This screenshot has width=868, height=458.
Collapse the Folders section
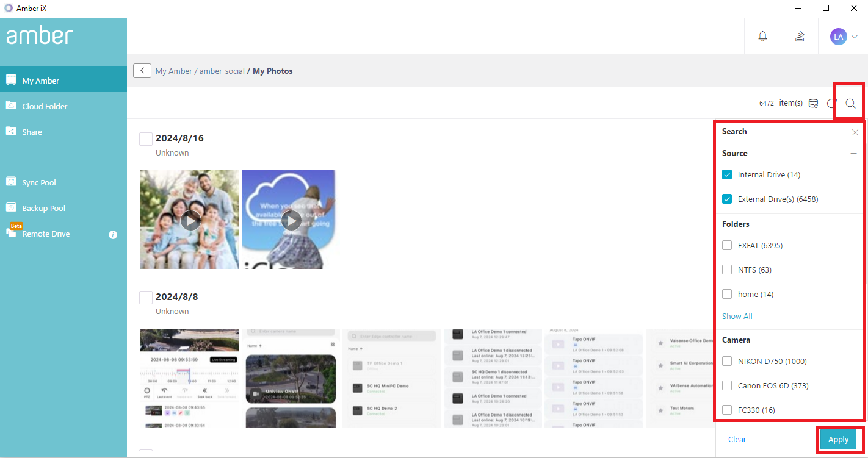click(x=854, y=224)
